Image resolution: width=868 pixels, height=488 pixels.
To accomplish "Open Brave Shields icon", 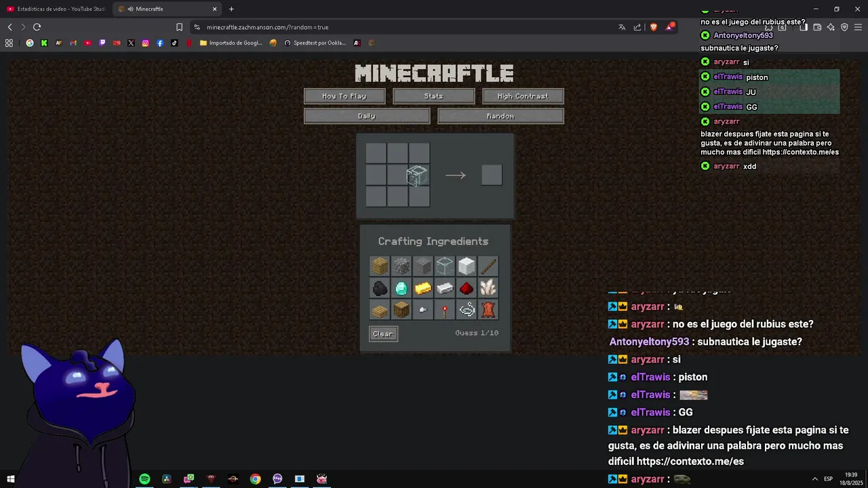I will tap(654, 27).
